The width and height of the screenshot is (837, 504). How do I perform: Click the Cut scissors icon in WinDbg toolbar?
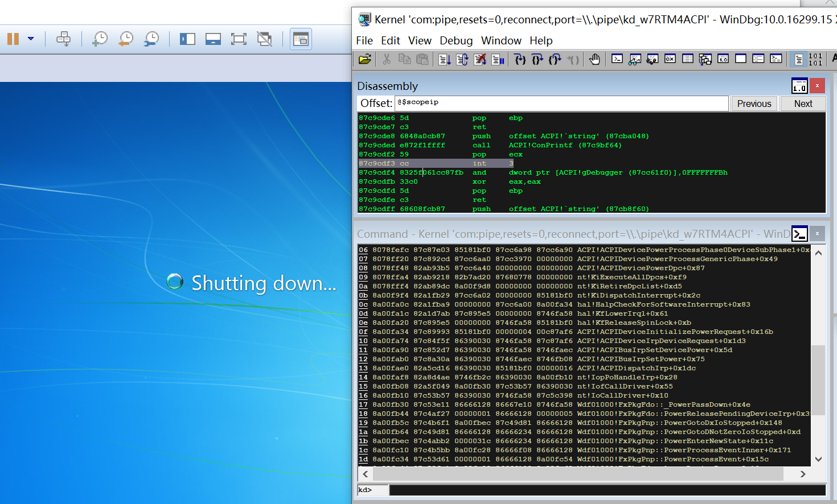(387, 59)
